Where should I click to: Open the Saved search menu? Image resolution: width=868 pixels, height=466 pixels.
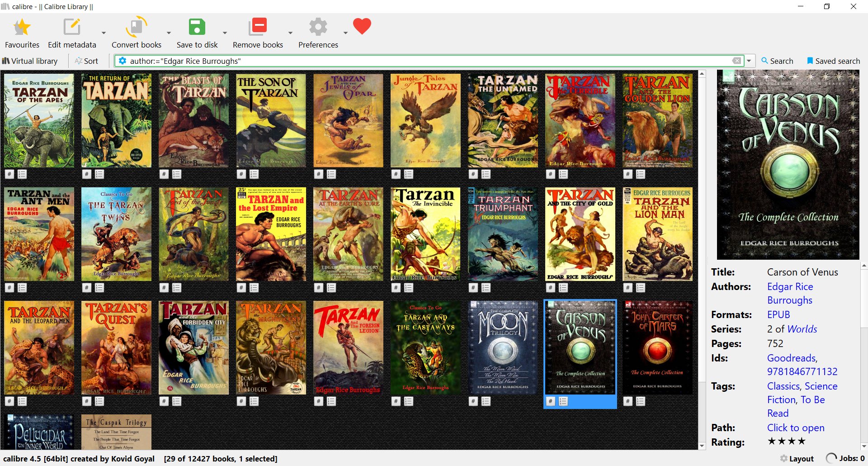pos(834,61)
